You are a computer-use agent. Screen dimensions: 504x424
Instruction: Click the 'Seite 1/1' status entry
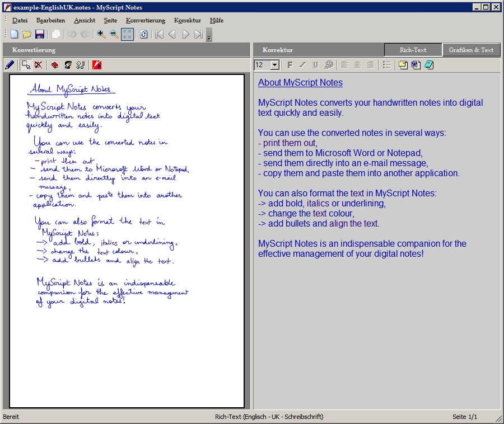click(465, 417)
